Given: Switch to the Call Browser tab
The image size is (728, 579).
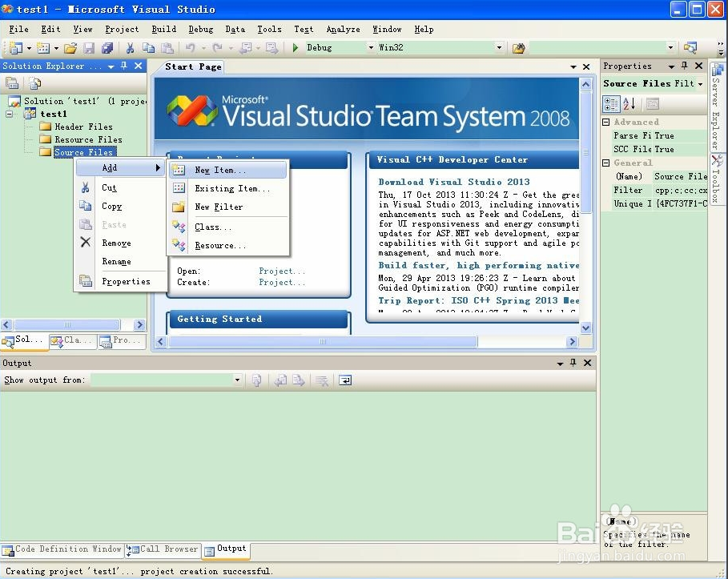Looking at the screenshot, I should [x=163, y=549].
